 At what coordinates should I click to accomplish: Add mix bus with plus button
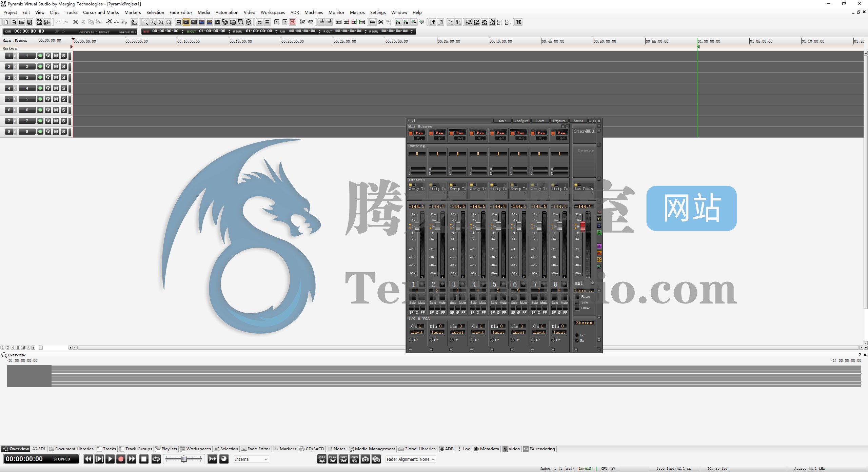(x=563, y=126)
